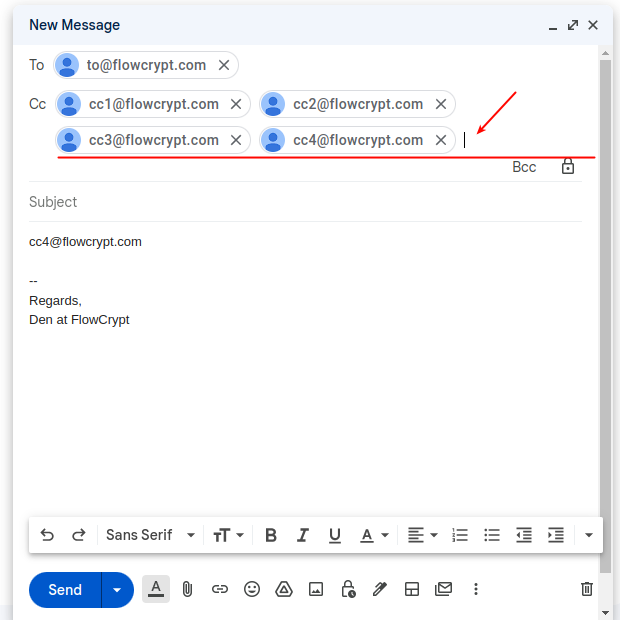620x620 pixels.
Task: Open the text alignment dropdown
Action: click(x=423, y=535)
